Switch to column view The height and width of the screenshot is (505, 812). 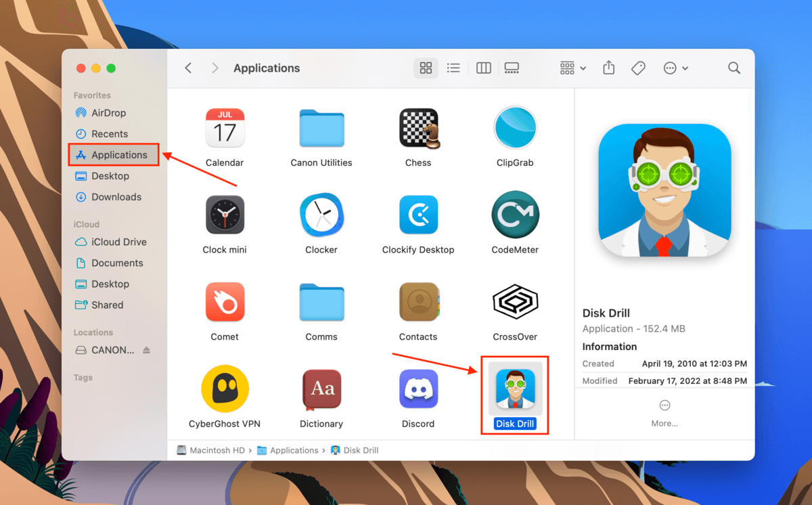(483, 68)
